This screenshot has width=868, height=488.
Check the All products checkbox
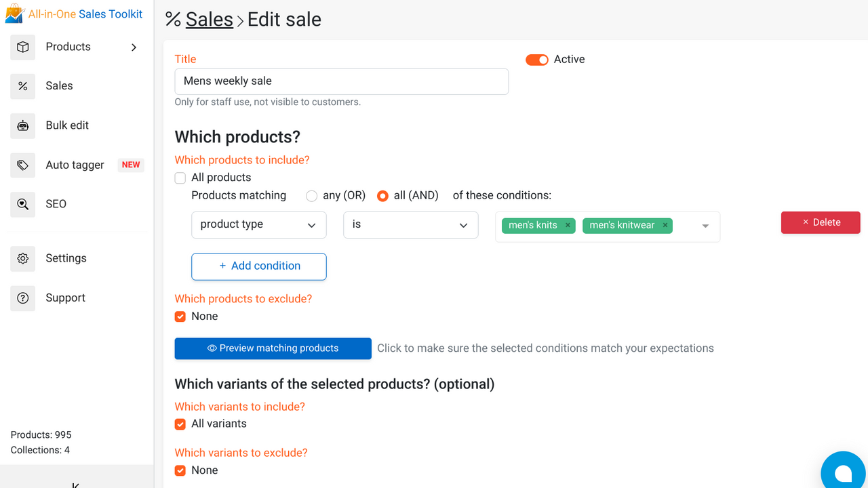[x=180, y=178]
